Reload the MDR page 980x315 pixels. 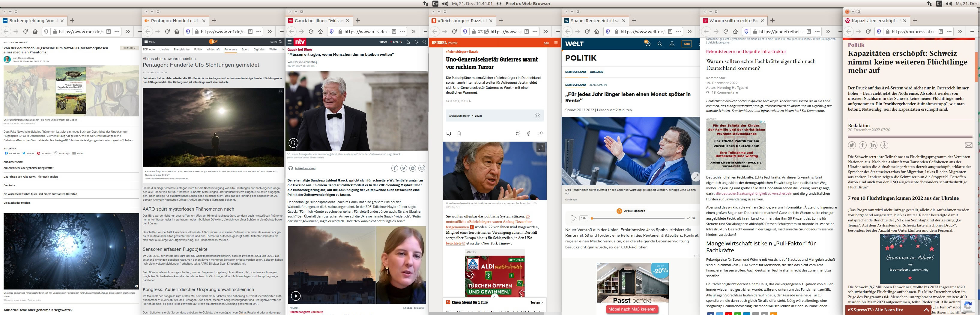pyautogui.click(x=25, y=31)
